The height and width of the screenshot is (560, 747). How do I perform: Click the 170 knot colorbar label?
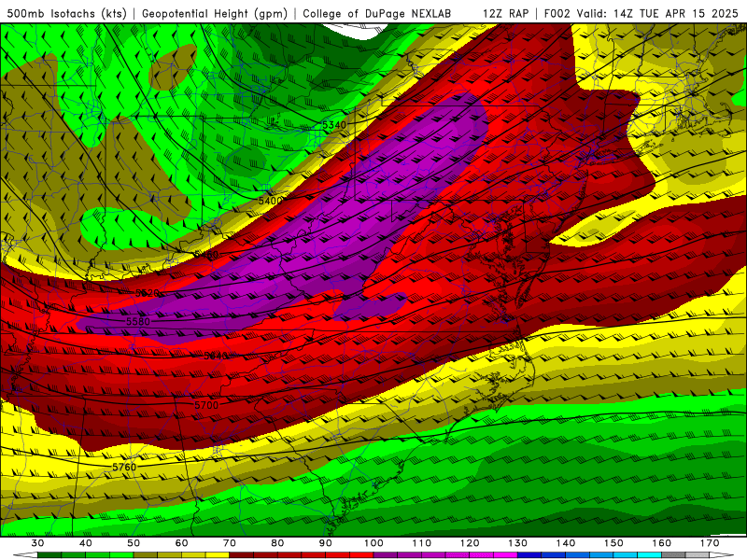point(710,543)
